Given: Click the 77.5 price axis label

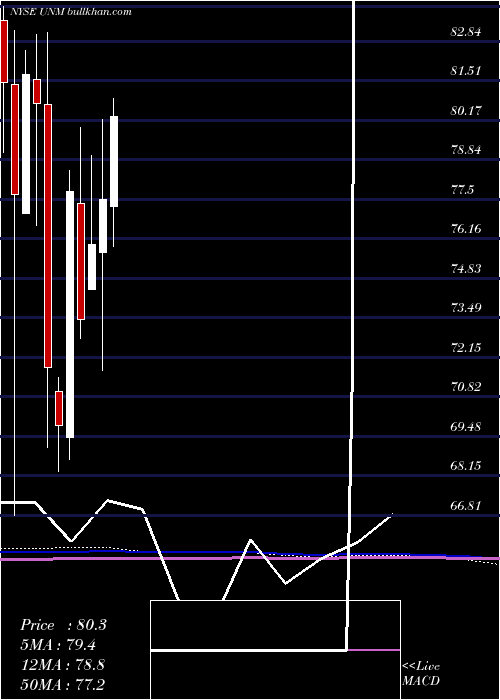Looking at the screenshot, I should pos(463,190).
